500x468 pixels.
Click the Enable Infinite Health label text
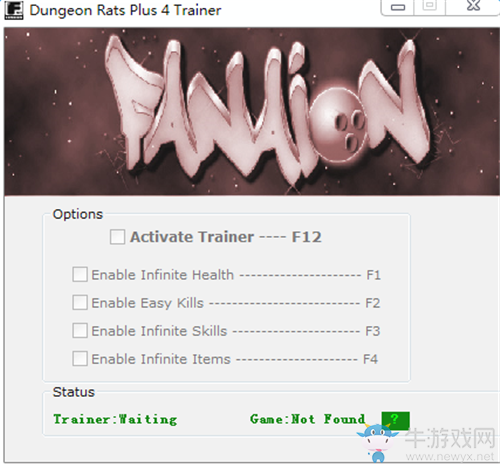click(x=163, y=275)
